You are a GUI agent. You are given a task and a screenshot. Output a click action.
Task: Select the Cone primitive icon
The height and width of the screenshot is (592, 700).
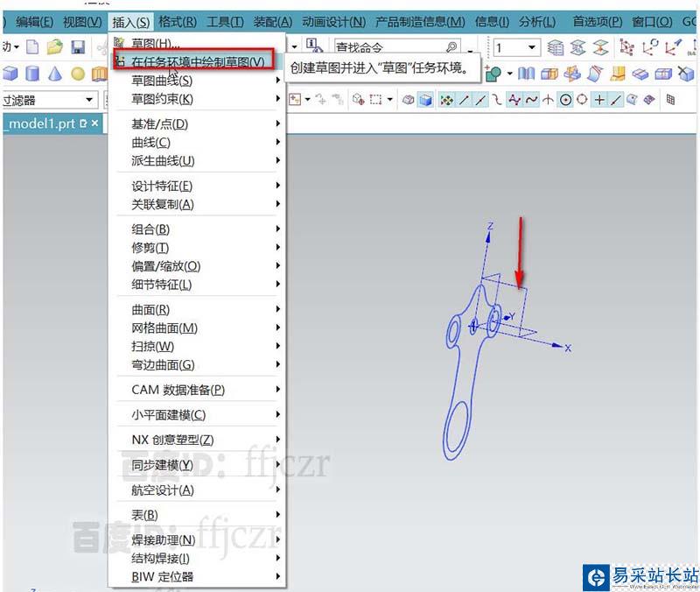tap(55, 74)
